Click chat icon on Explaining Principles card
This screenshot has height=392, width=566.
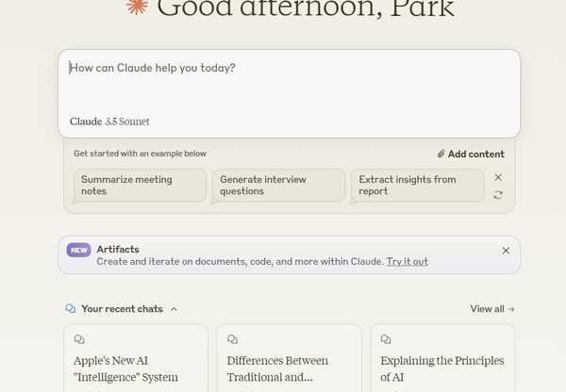[386, 339]
